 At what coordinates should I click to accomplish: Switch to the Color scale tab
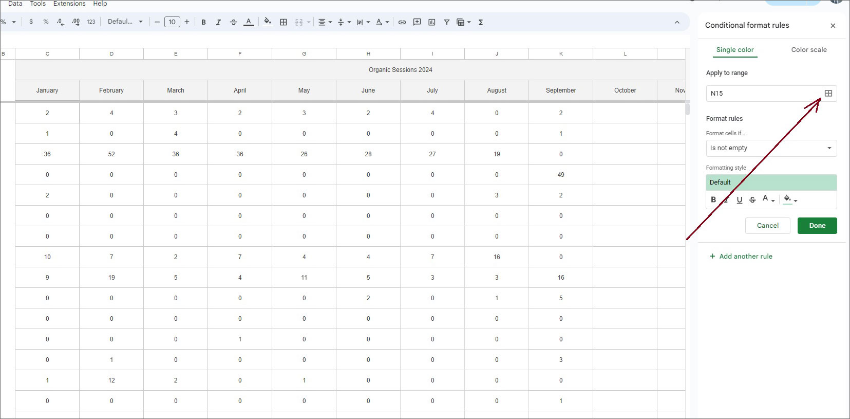[x=808, y=49]
